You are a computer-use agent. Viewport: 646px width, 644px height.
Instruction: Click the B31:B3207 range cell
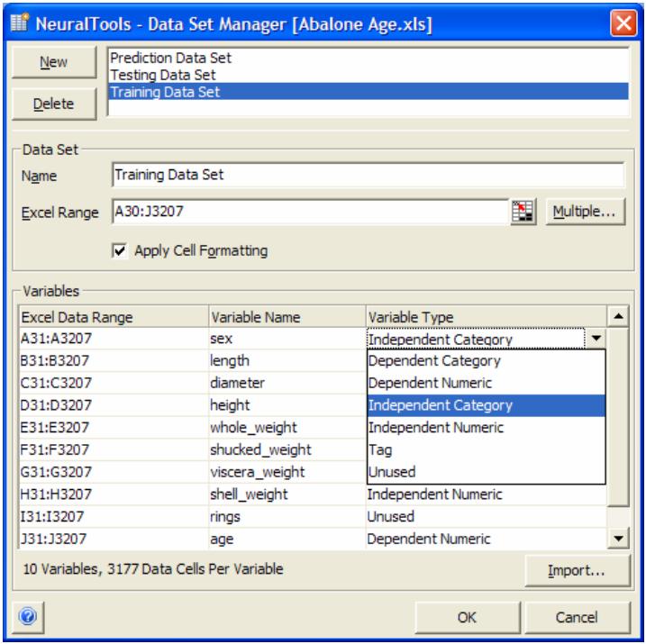click(114, 361)
